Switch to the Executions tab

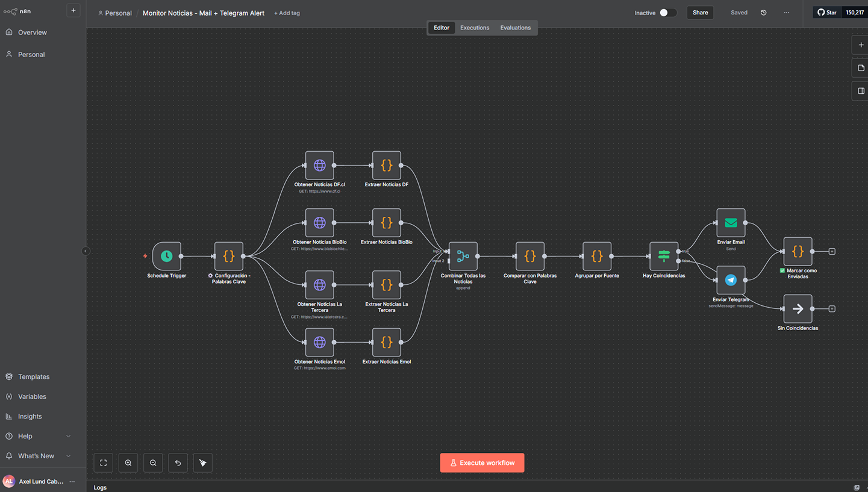point(475,28)
